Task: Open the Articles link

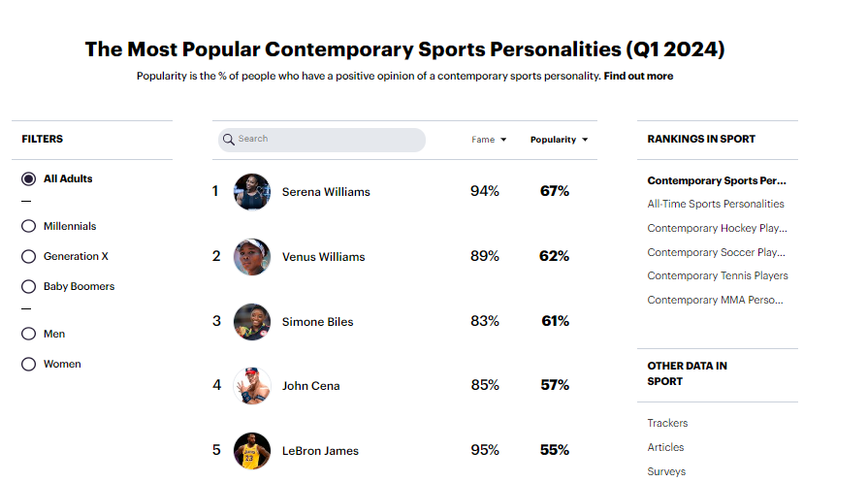Action: tap(665, 448)
